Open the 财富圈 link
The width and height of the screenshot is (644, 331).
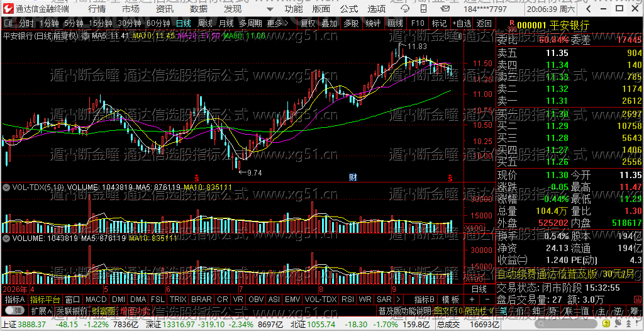pyautogui.click(x=104, y=310)
